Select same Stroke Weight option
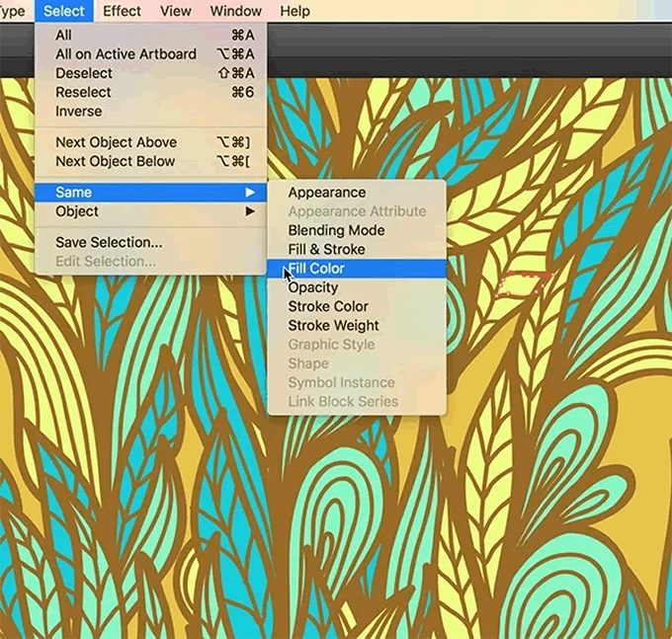This screenshot has height=639, width=672. point(333,325)
